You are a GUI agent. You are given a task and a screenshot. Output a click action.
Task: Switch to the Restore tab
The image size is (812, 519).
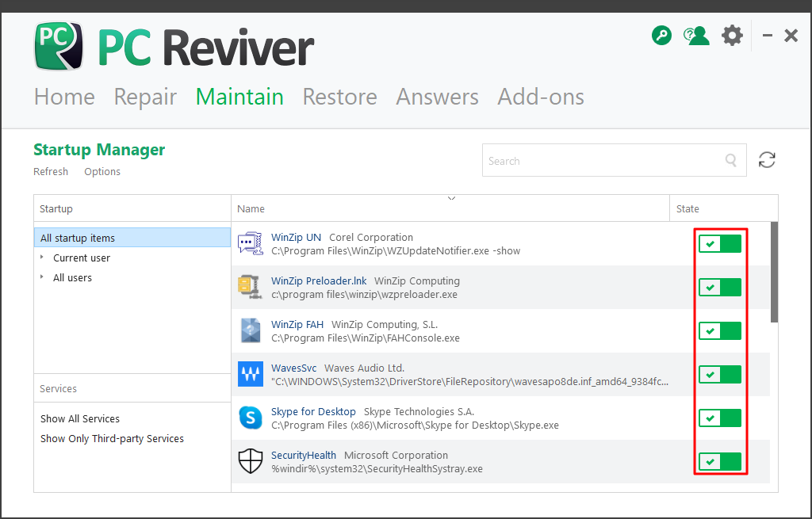tap(339, 97)
